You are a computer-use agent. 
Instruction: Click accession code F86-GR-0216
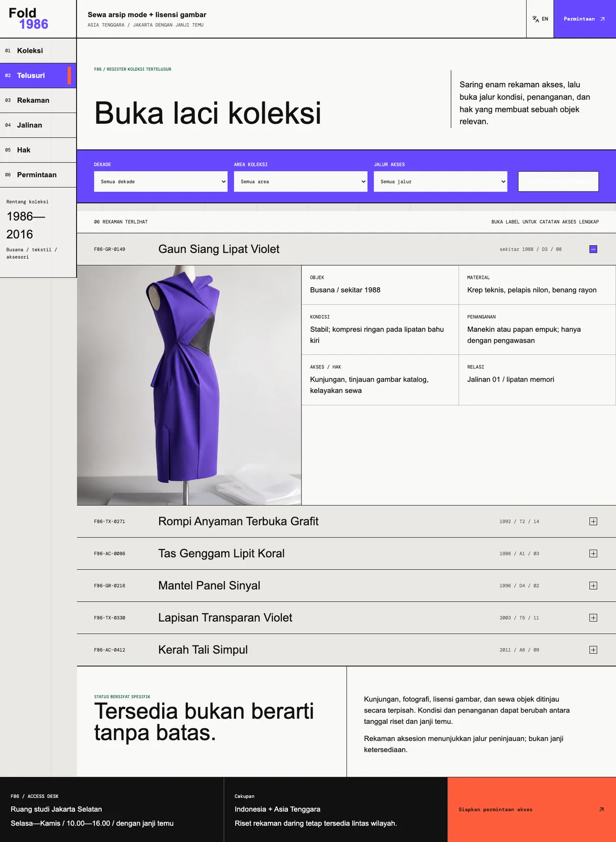point(109,586)
